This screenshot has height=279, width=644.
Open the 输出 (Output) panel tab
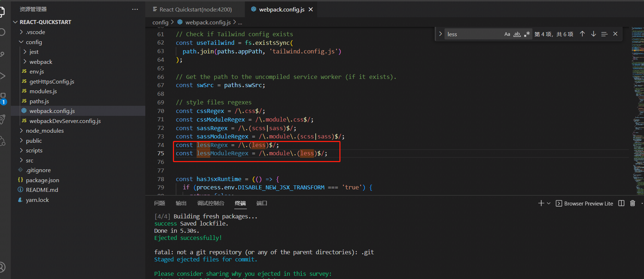point(181,203)
